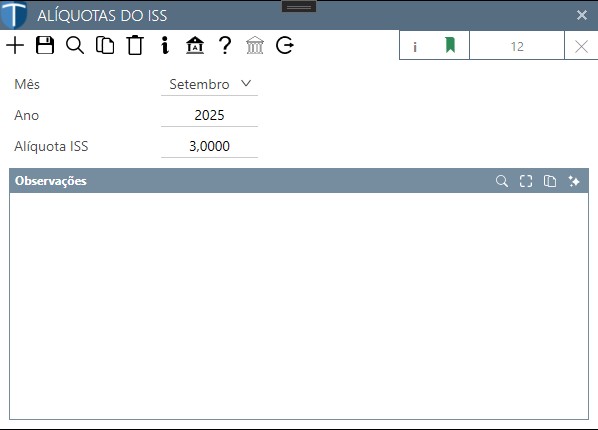This screenshot has height=430, width=598.
Task: Show record information via bold i icon
Action: [165, 46]
